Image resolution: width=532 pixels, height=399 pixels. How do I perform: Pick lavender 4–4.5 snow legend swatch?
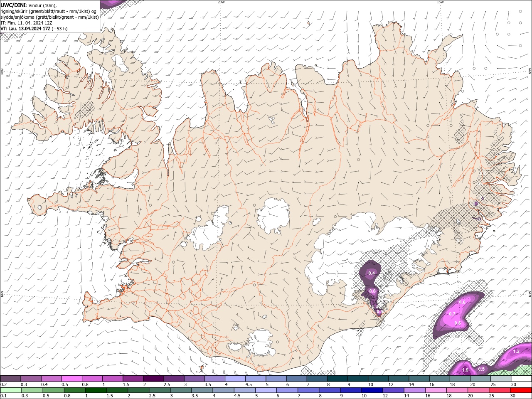[235, 379]
